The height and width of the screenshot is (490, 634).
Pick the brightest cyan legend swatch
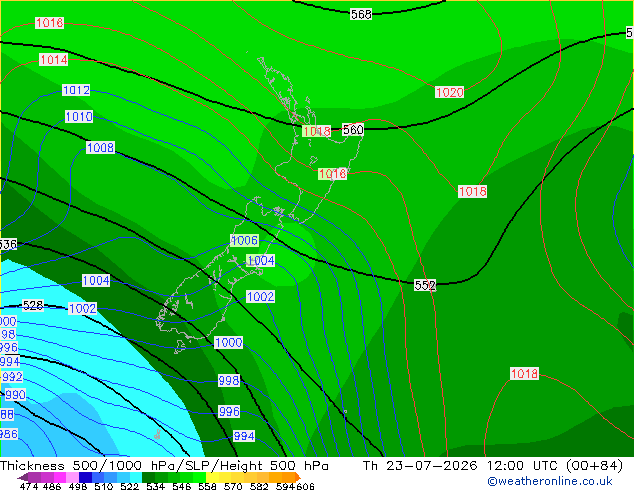(x=136, y=477)
